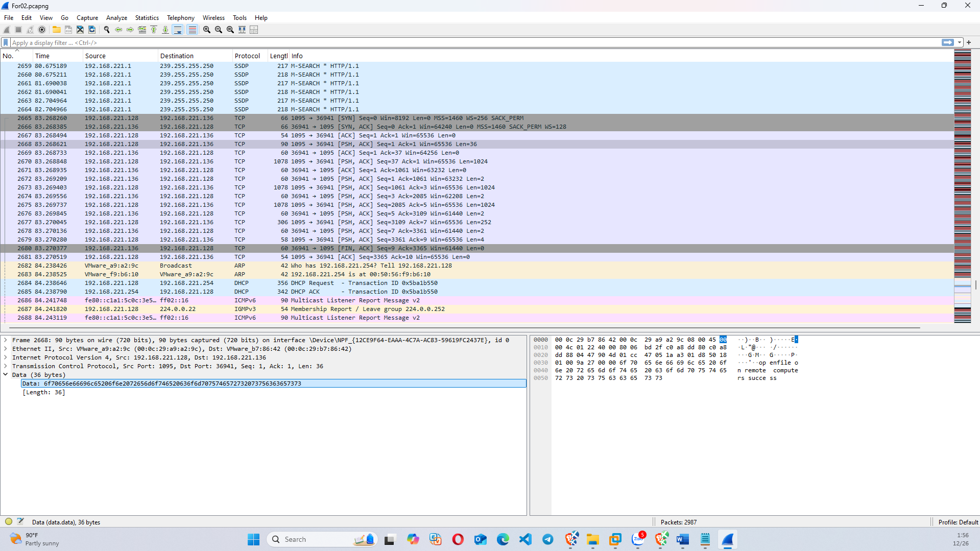Zoom in on the packet list
This screenshot has height=551, width=980.
point(206,30)
